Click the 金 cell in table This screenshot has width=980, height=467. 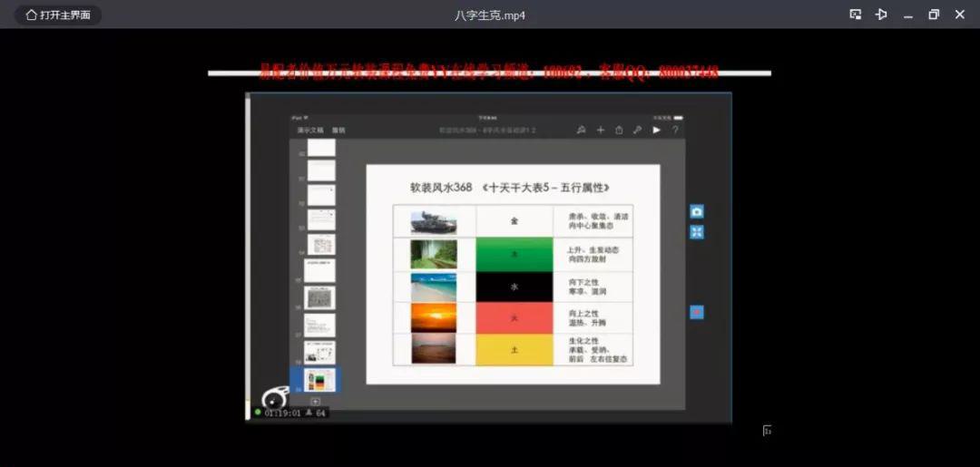click(514, 221)
